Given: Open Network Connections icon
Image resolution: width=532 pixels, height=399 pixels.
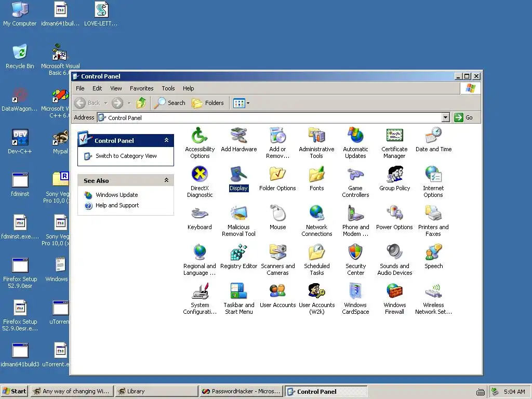Looking at the screenshot, I should pyautogui.click(x=316, y=213).
